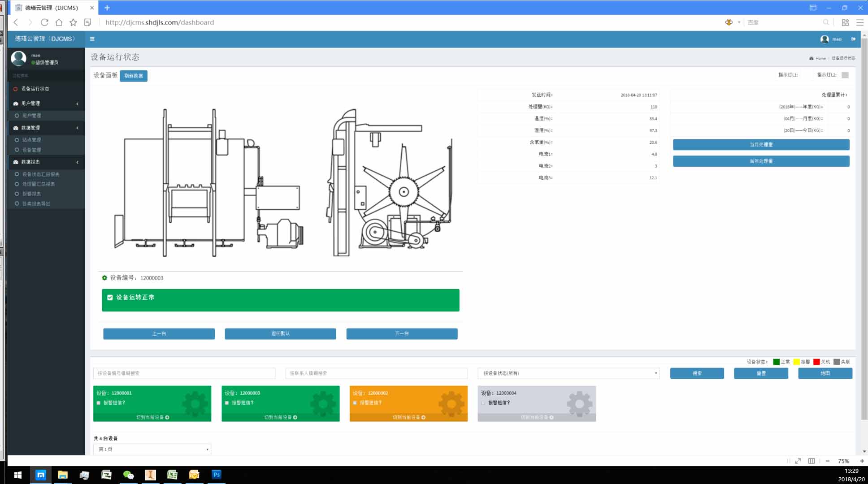868x484 pixels.
Task: Open the device status filter dropdown
Action: [569, 373]
